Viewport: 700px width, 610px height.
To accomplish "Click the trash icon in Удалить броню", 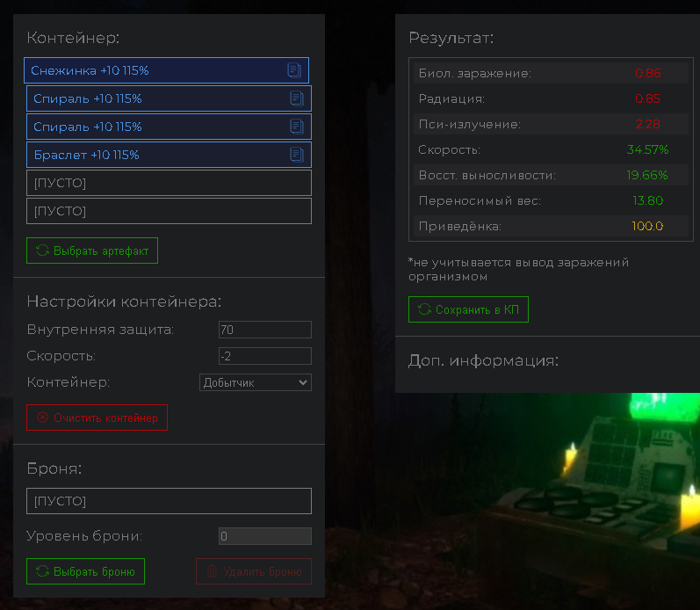I will [x=212, y=571].
